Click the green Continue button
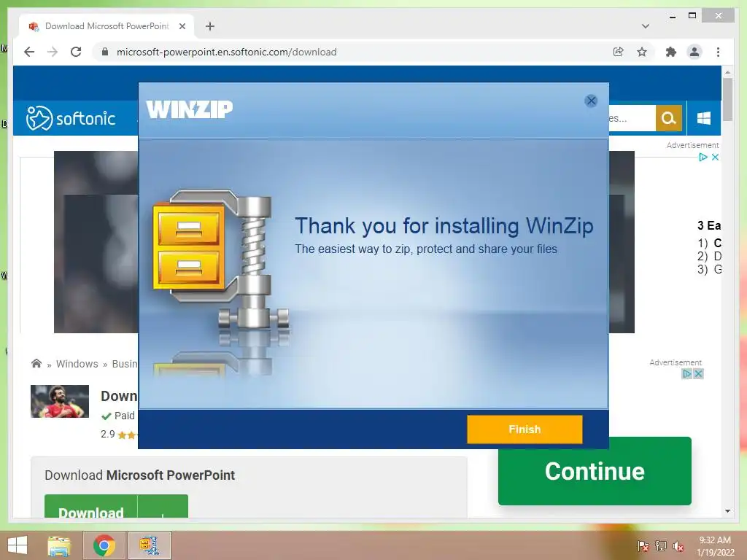The image size is (747, 560). [x=595, y=471]
